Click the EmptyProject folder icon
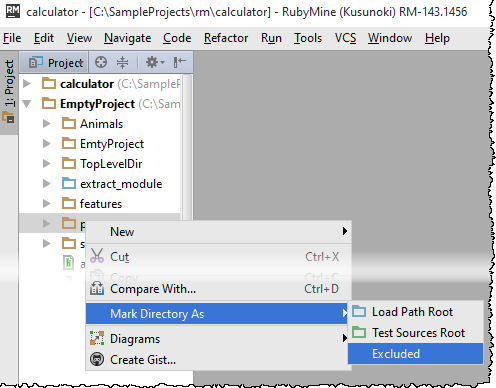Viewport: 496px width, 388px height. 49,103
